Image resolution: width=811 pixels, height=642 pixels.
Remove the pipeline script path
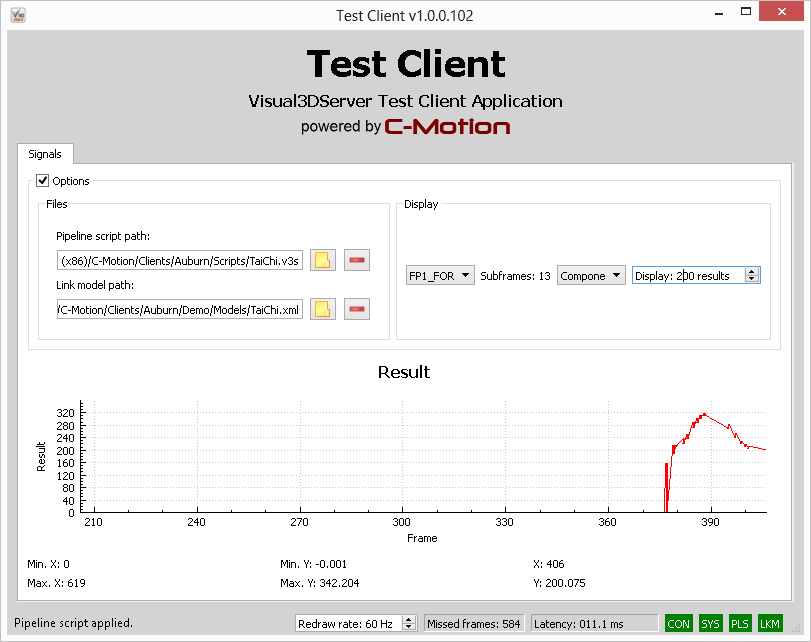(x=357, y=260)
